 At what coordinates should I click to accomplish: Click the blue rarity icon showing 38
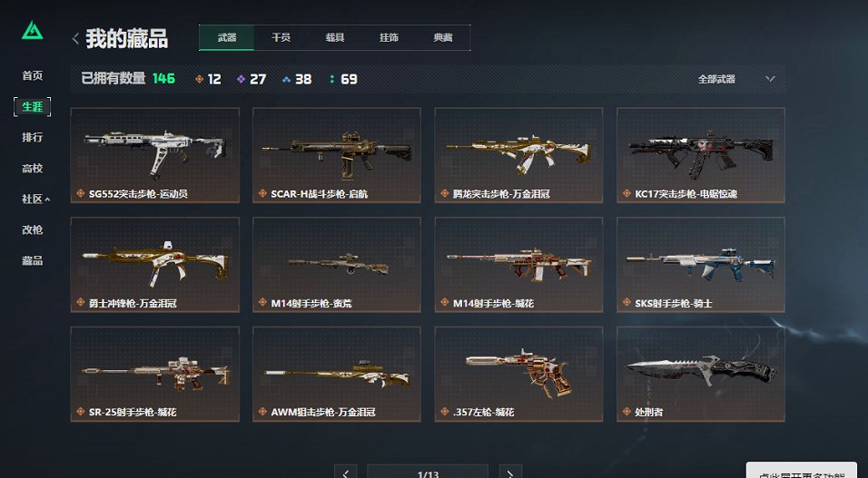coord(286,79)
